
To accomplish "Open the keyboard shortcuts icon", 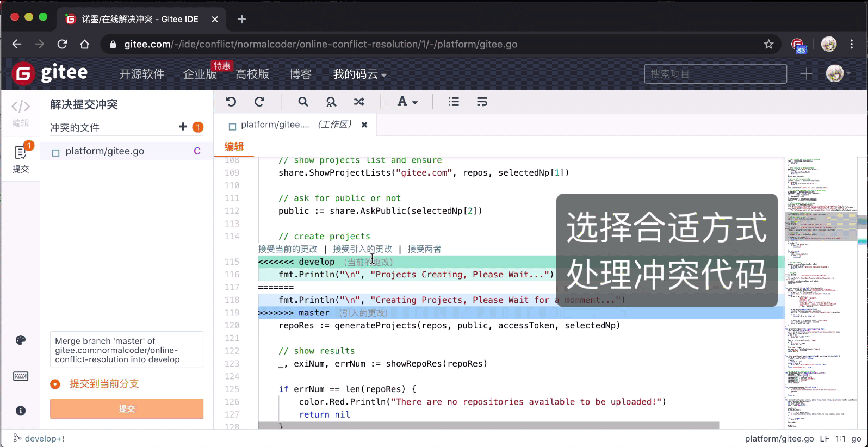I will [x=21, y=376].
